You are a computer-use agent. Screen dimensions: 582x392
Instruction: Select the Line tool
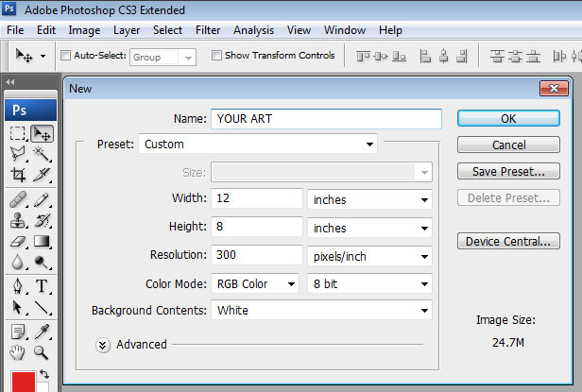pos(42,307)
